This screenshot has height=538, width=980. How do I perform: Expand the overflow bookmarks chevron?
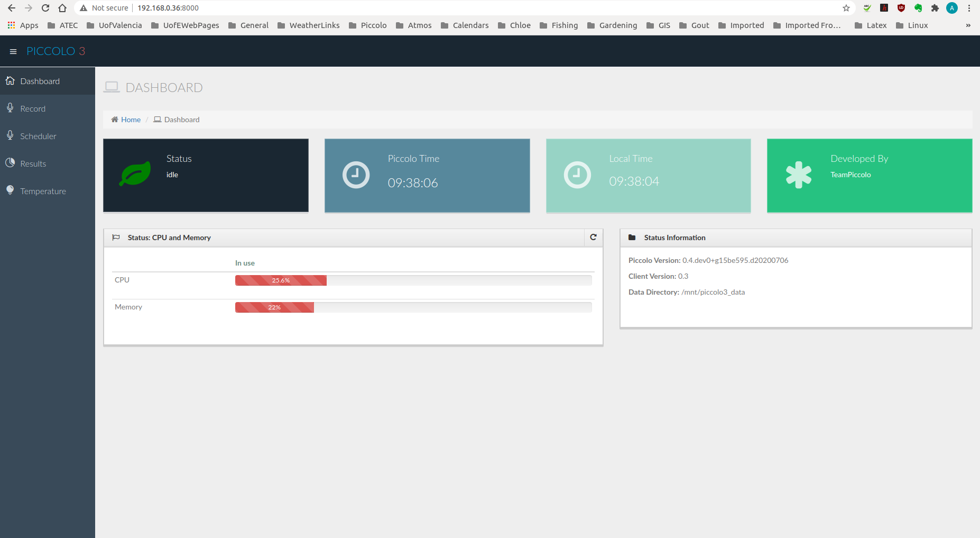[x=968, y=25]
